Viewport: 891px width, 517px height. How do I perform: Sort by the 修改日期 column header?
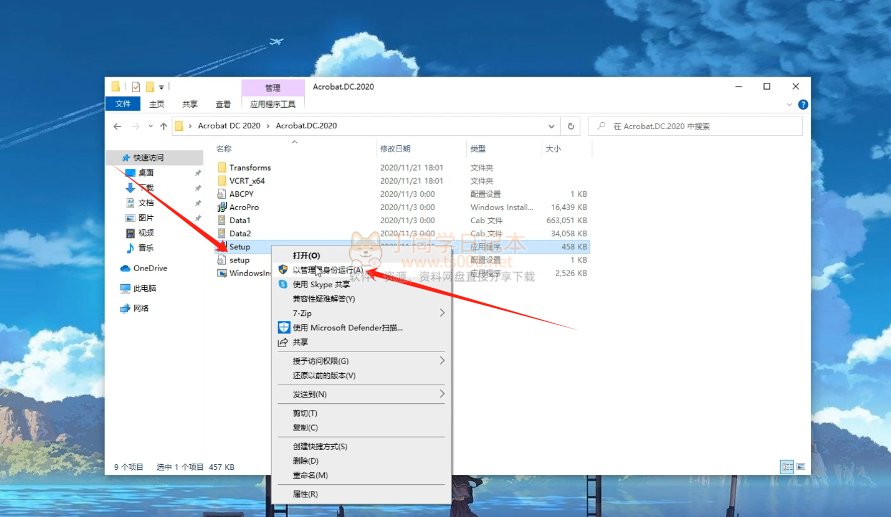395,148
